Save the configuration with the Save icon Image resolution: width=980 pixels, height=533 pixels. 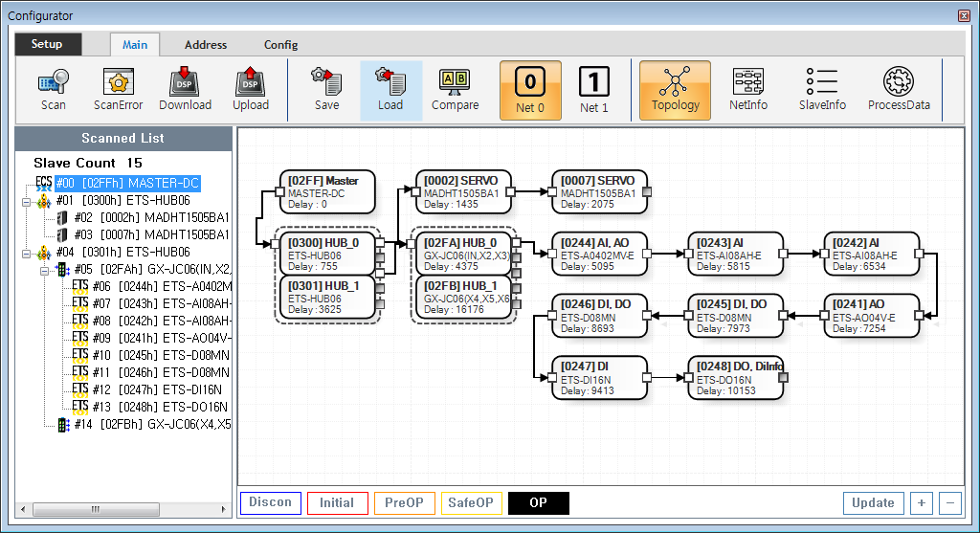[x=327, y=90]
